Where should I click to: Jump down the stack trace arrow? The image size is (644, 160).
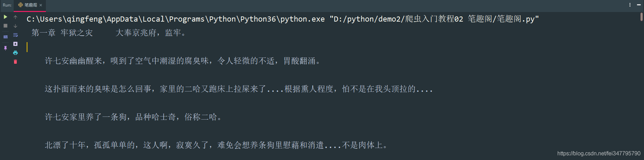(15, 26)
